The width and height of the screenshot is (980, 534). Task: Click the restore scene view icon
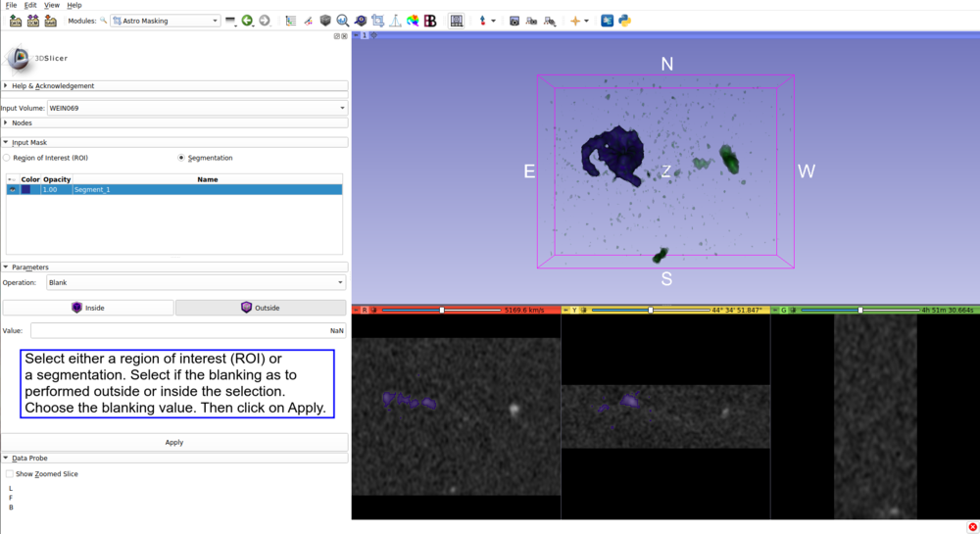[x=550, y=21]
